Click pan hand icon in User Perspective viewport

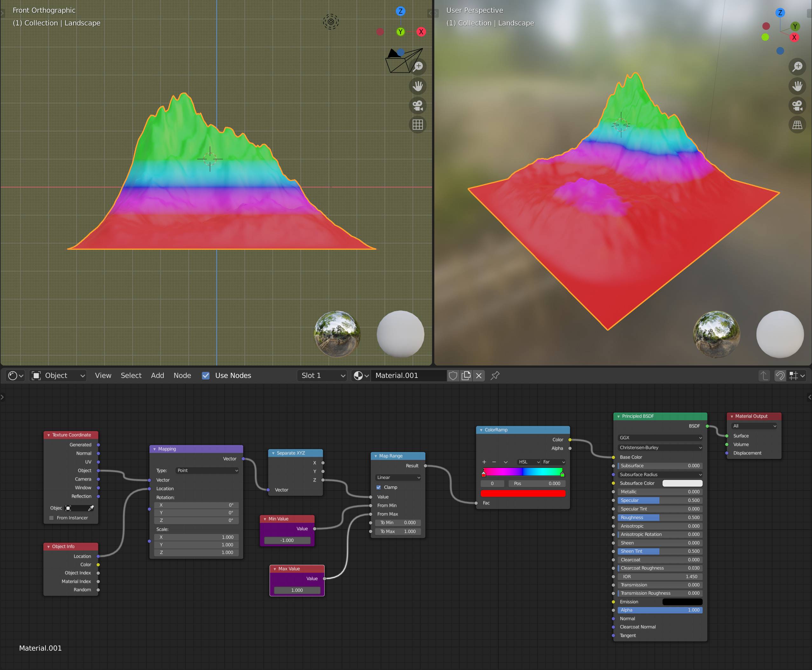point(797,86)
